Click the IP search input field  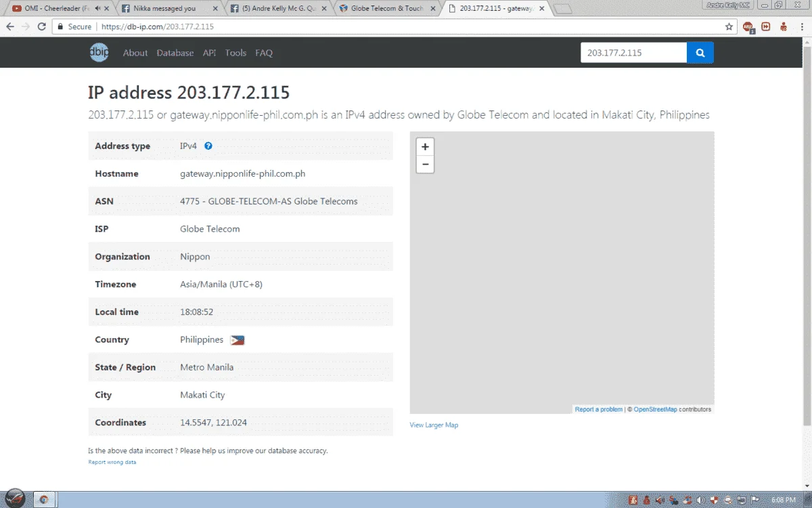pyautogui.click(x=633, y=52)
